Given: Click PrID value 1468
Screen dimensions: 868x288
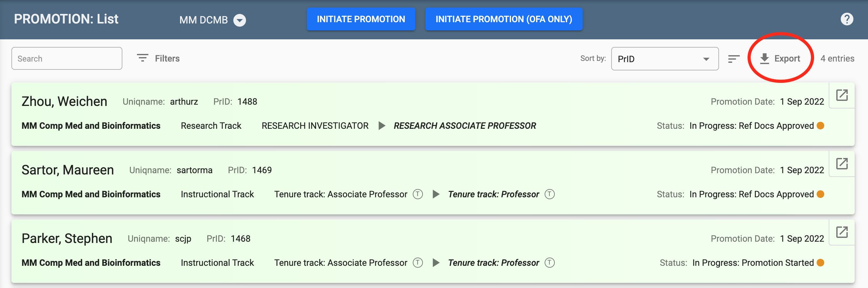Looking at the screenshot, I should (241, 239).
